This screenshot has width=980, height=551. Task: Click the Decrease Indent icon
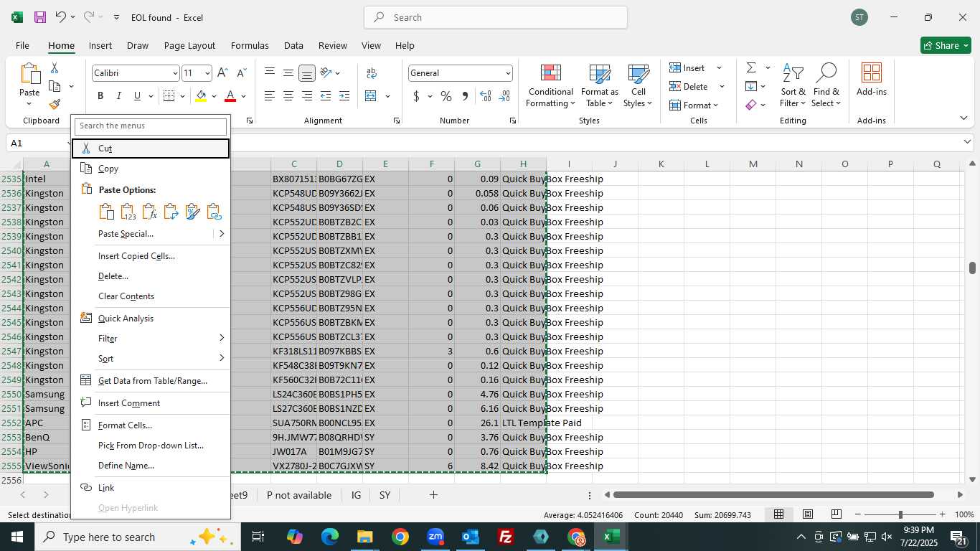(326, 96)
